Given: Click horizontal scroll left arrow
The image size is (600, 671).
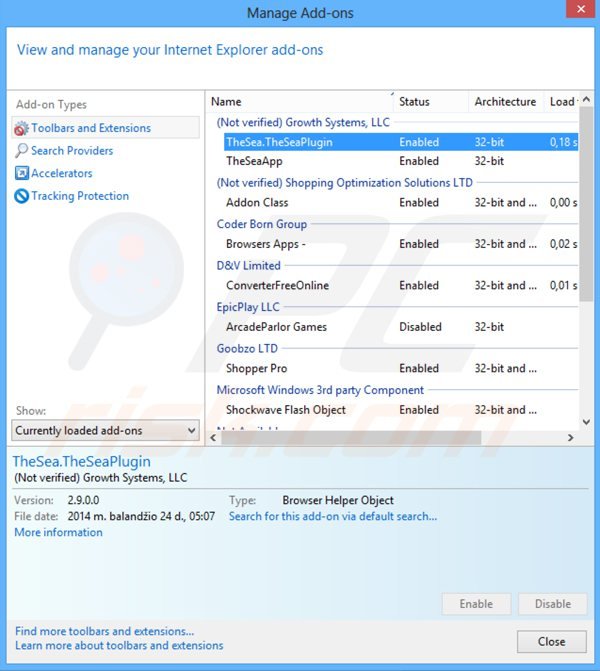Looking at the screenshot, I should click(213, 438).
